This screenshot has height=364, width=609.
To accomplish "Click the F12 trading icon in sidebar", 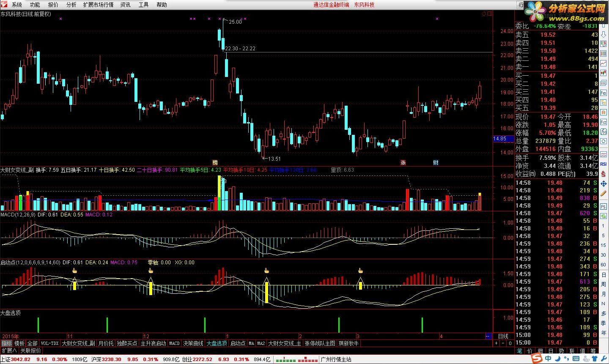I will (x=604, y=122).
